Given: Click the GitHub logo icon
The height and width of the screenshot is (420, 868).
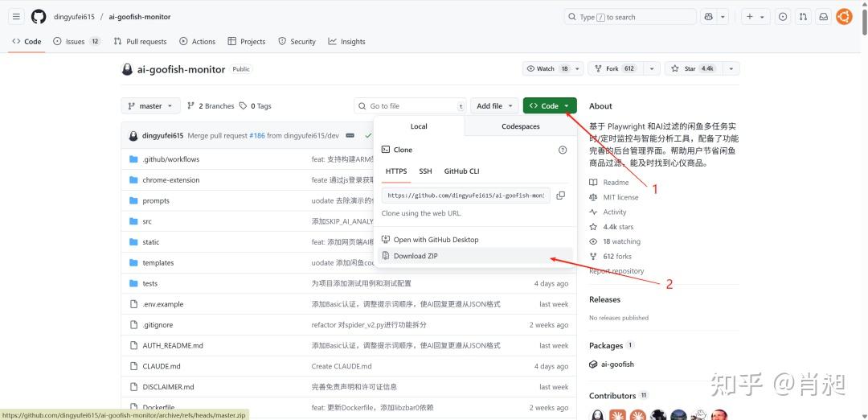Looking at the screenshot, I should click(39, 17).
